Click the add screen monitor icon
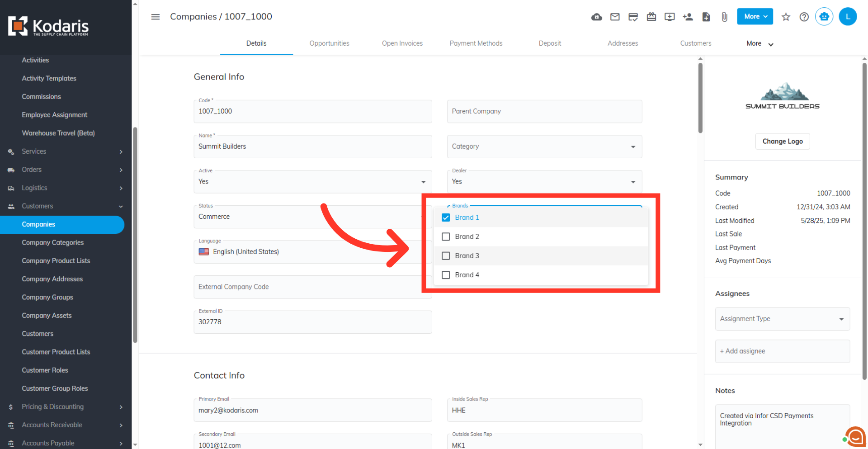The height and width of the screenshot is (449, 868). tap(670, 17)
